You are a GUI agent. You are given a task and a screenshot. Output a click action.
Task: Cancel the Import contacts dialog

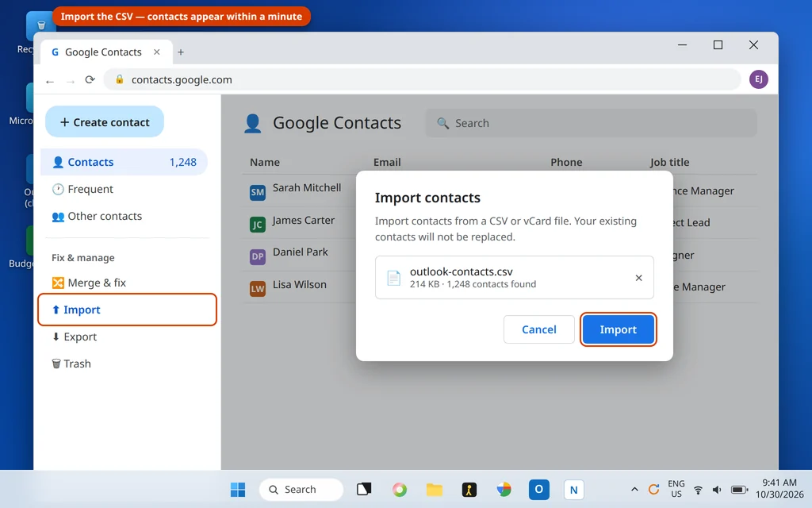pos(538,329)
